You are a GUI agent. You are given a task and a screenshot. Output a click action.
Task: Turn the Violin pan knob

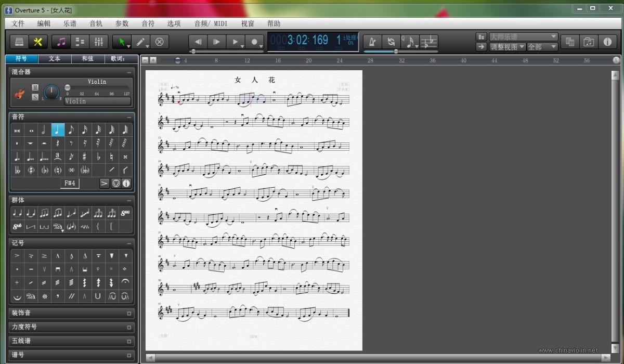point(51,93)
